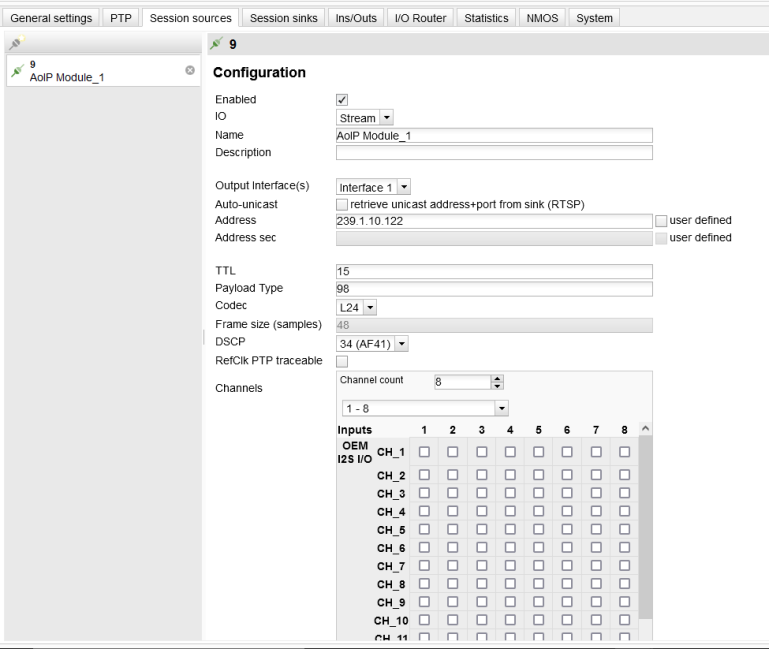Increase channel count with the up arrow
The image size is (769, 649).
tap(497, 378)
